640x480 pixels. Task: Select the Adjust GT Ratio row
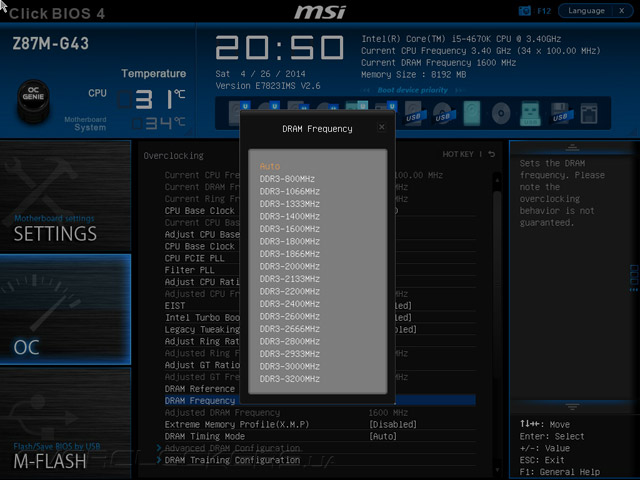[320, 365]
